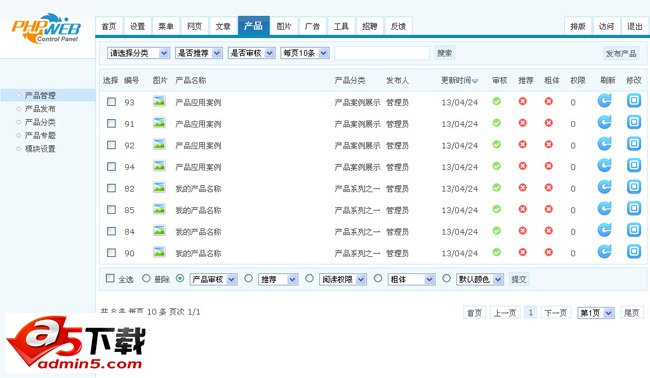Screen dimensions: 650x378
Task: Go to 下一页 in pagination
Action: pyautogui.click(x=555, y=313)
